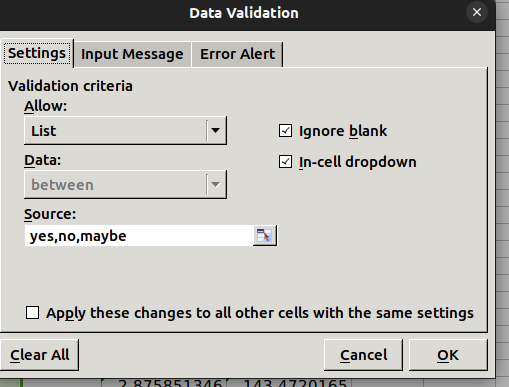
Task: Click the arrow of the between combo box
Action: pos(216,185)
